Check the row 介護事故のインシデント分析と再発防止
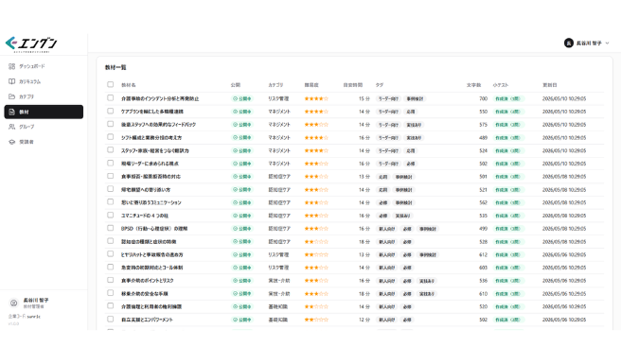Screen dimensions: 621x364 pos(111,97)
